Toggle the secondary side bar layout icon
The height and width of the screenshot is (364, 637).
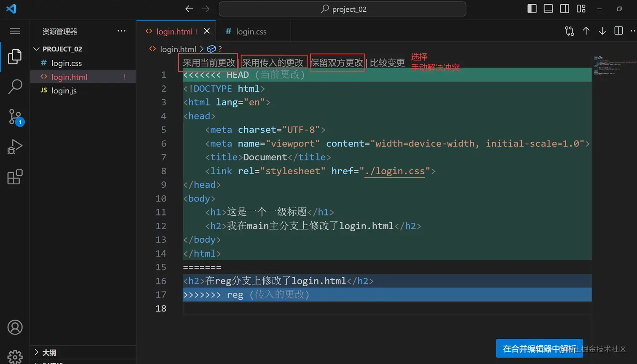click(x=565, y=9)
